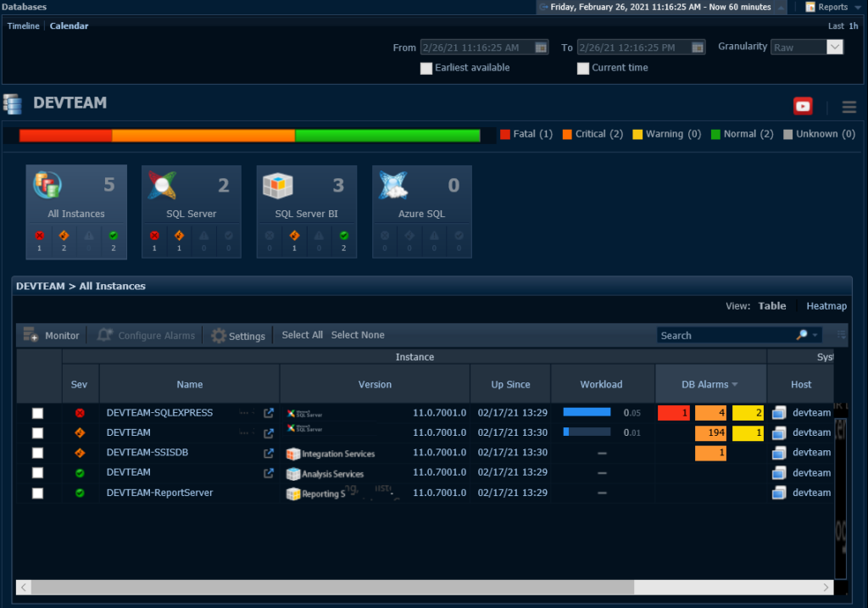Expand the Reports dropdown menu

tap(858, 7)
